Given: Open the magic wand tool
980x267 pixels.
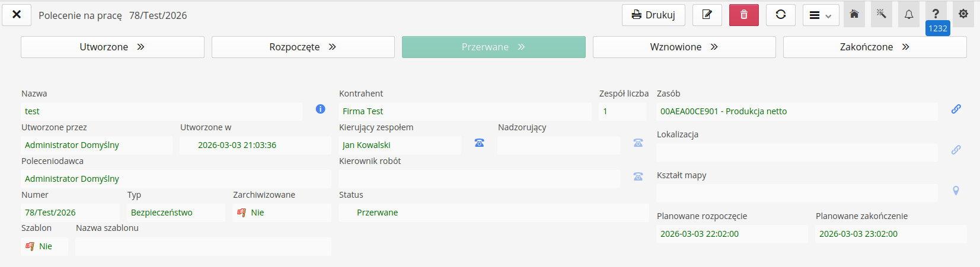Looking at the screenshot, I should pos(882,14).
